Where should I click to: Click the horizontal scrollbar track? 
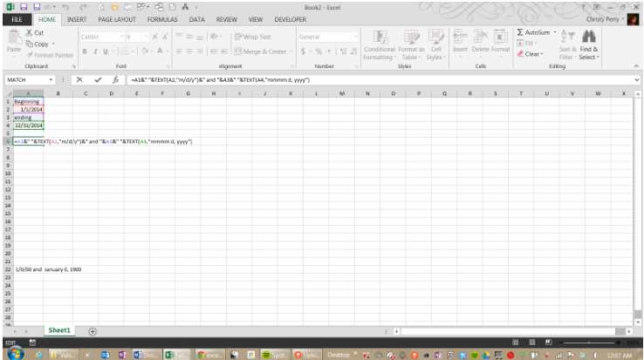tap(508, 331)
